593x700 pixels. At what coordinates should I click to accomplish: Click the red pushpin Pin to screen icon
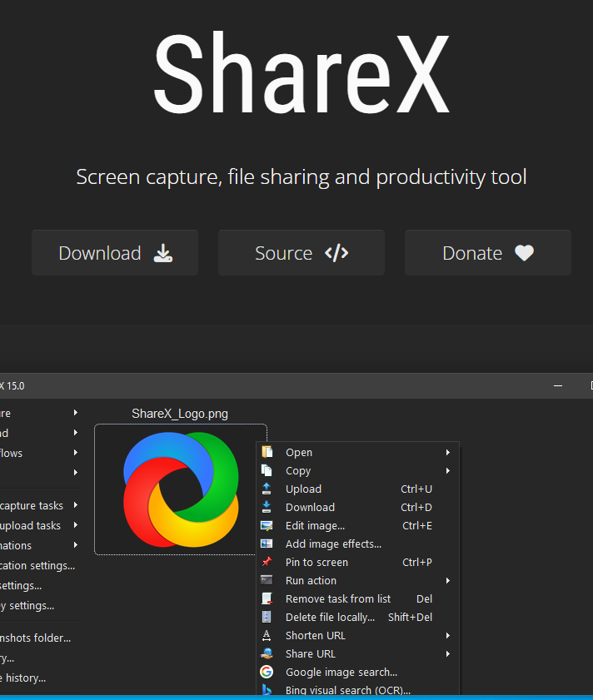pyautogui.click(x=267, y=562)
